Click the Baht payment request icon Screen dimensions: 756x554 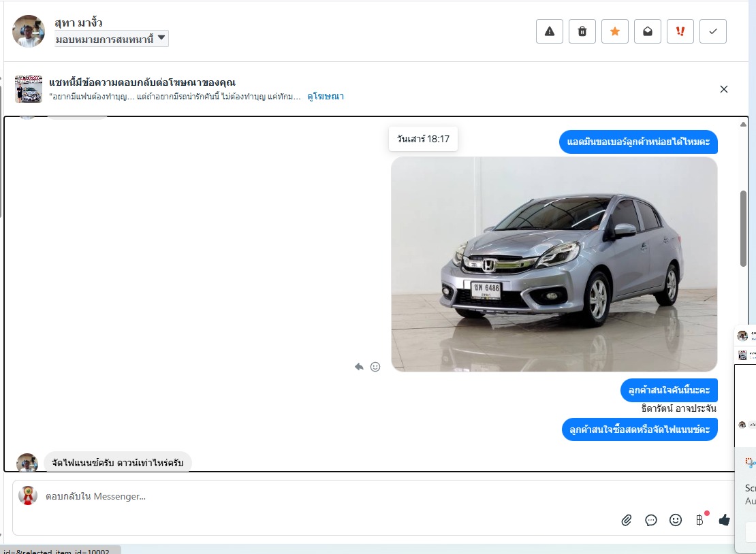pyautogui.click(x=699, y=520)
